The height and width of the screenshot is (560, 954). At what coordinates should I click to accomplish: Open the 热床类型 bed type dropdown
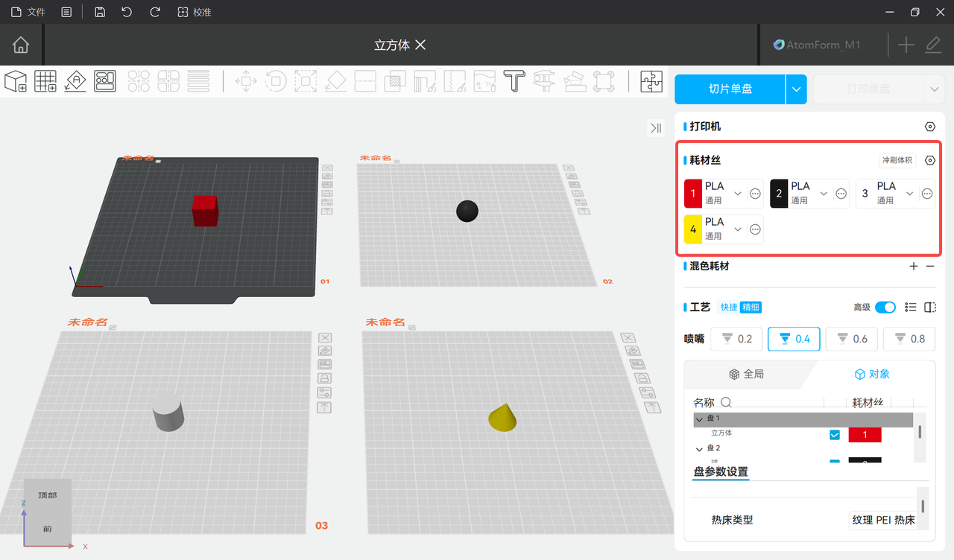tap(883, 520)
